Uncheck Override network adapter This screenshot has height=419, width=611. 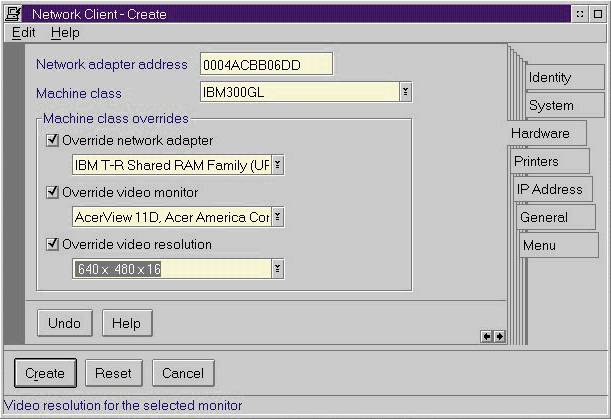click(52, 140)
